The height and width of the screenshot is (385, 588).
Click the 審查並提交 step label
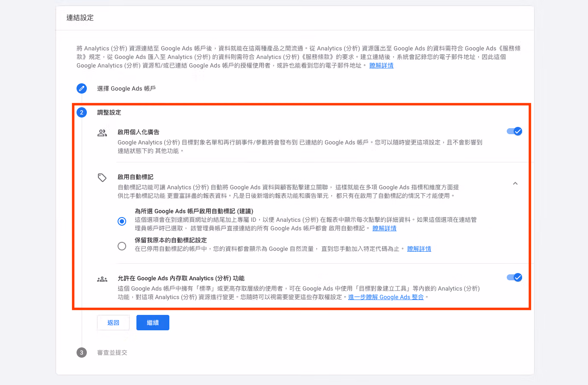click(112, 353)
